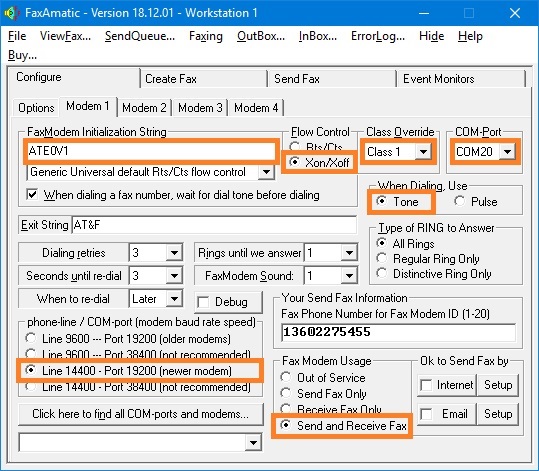Open the ViewFax menu
The height and width of the screenshot is (471, 539).
[x=65, y=36]
